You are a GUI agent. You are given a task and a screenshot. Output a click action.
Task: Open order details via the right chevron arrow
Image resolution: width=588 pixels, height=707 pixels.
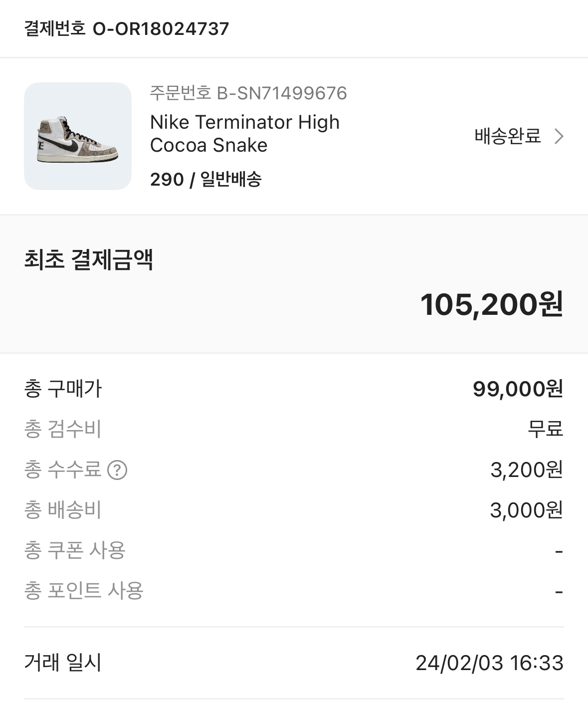559,136
